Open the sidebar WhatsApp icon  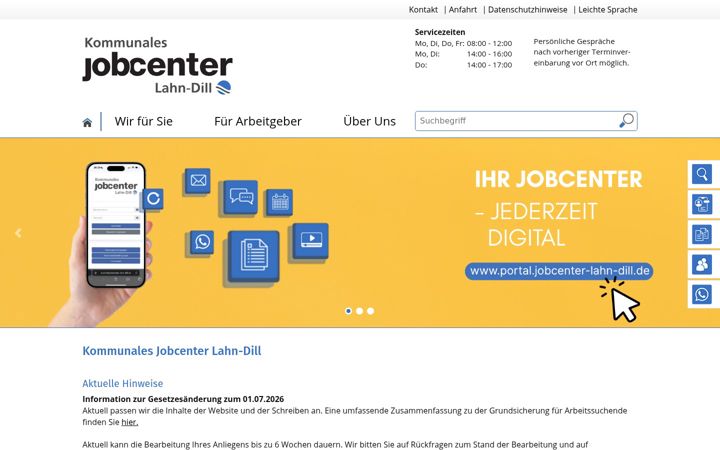pyautogui.click(x=702, y=294)
